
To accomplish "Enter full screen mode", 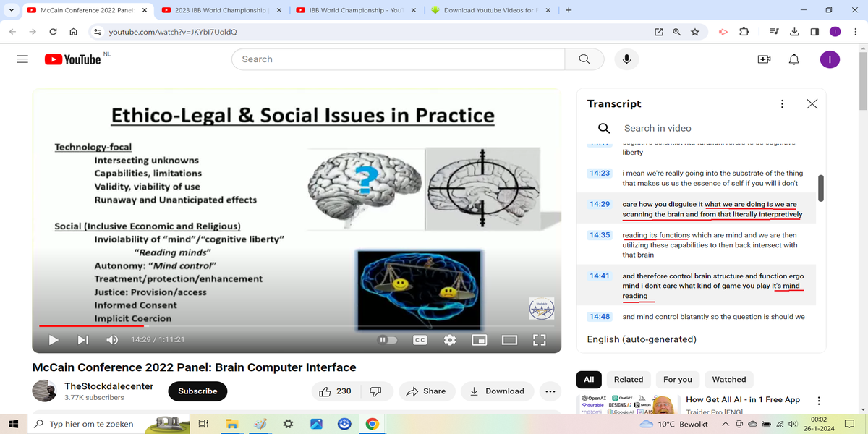I will pos(539,340).
